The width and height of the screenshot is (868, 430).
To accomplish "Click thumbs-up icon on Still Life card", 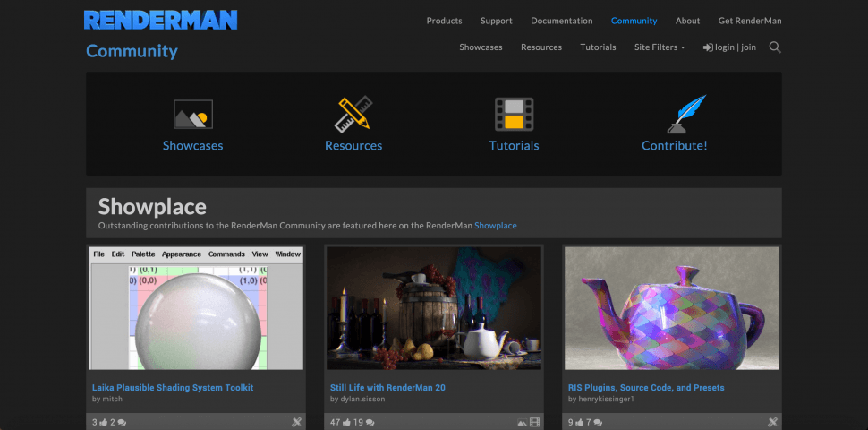I will pyautogui.click(x=346, y=422).
